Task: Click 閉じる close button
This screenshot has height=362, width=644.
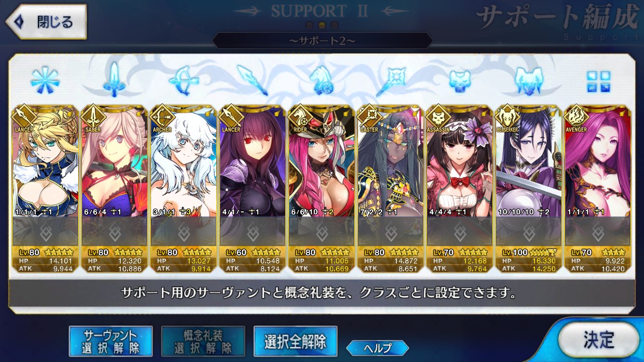Action: 46,22
